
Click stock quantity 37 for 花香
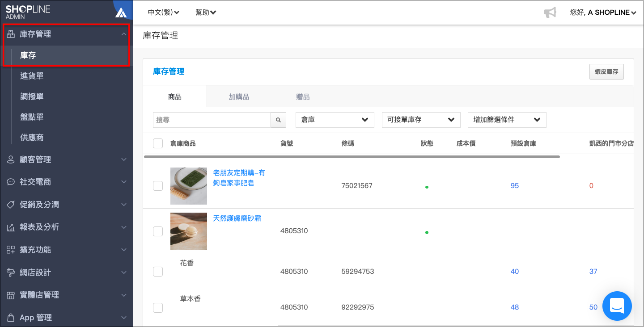593,272
